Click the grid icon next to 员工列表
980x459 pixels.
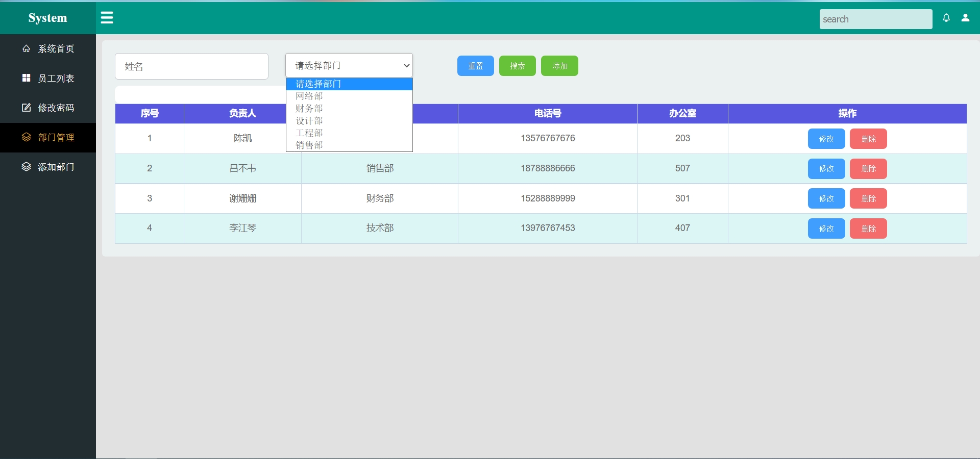26,78
